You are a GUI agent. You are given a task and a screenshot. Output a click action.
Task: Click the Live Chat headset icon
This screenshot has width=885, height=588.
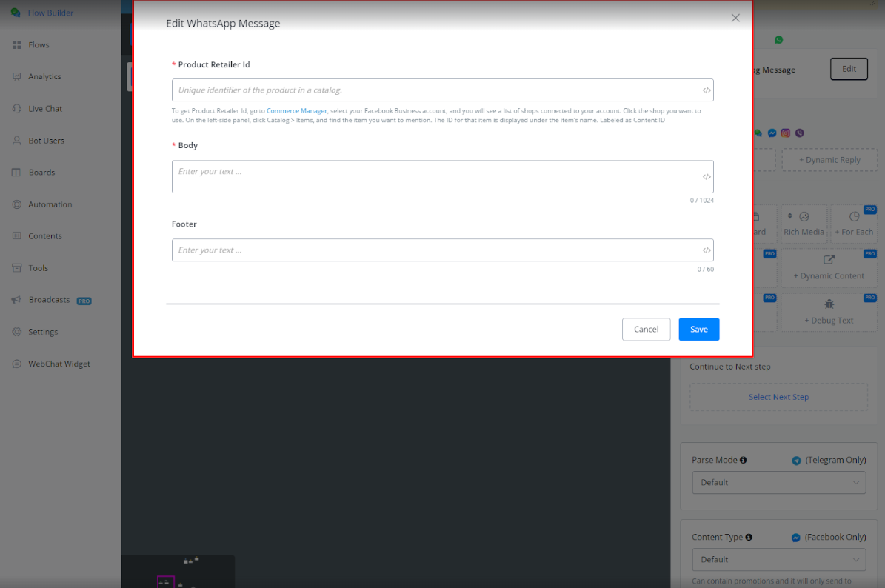pos(16,109)
